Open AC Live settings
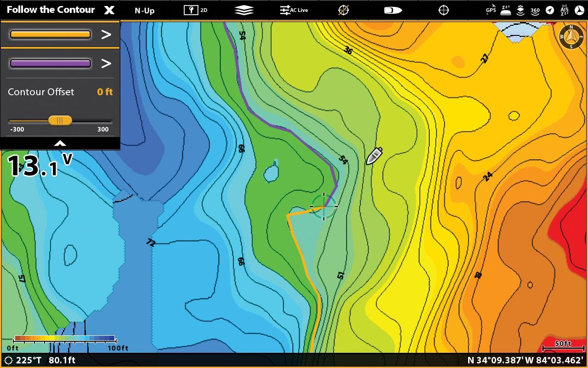 pos(294,10)
